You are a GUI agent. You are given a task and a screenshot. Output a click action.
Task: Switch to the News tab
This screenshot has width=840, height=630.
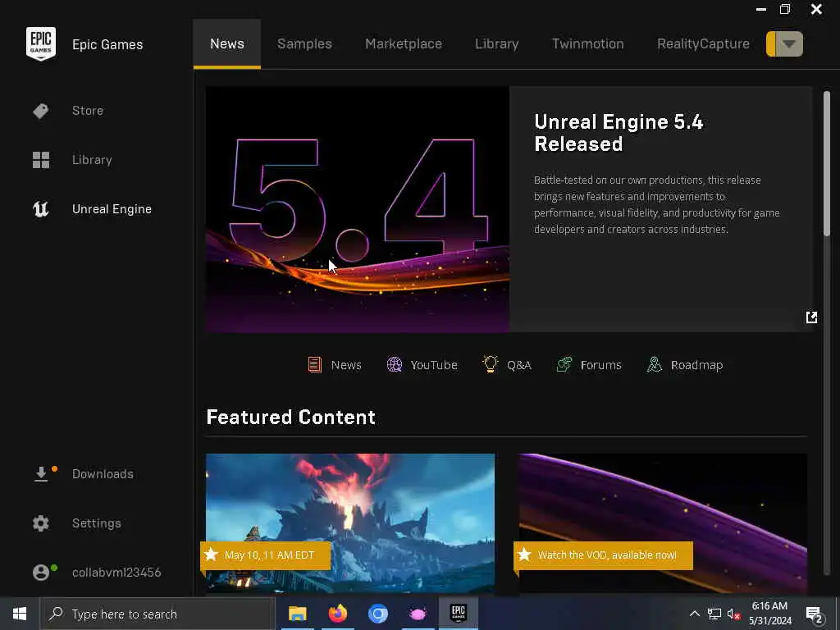(x=227, y=44)
